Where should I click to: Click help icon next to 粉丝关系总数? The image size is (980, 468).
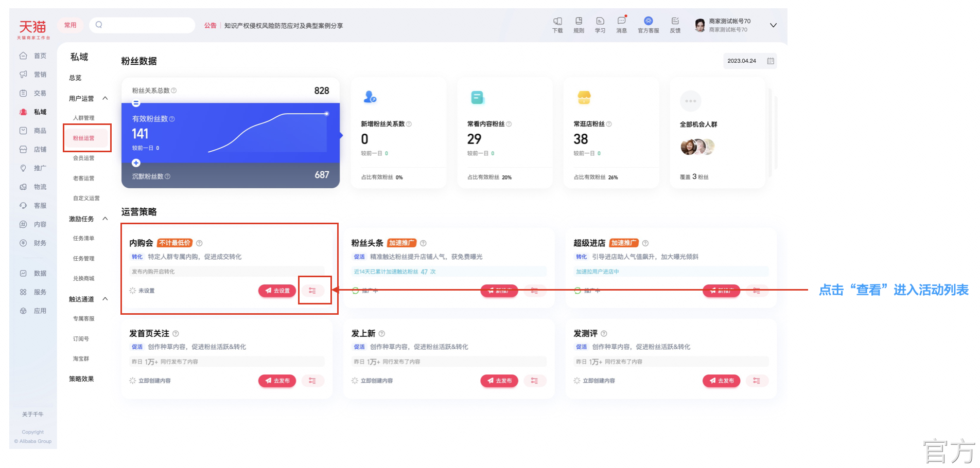pyautogui.click(x=174, y=91)
